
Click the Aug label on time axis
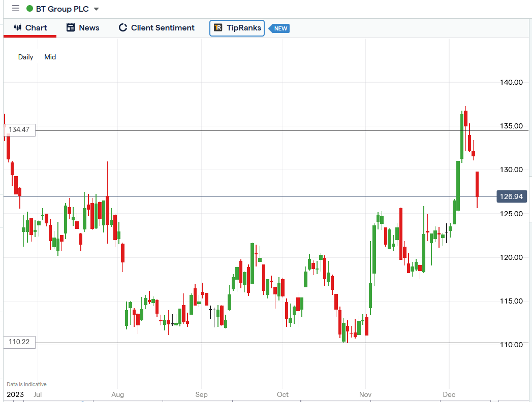[118, 394]
